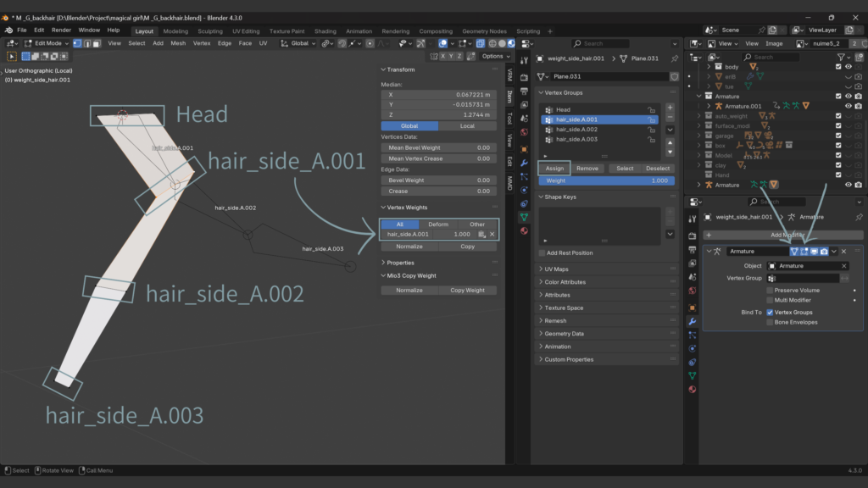Open the Modifiers wrench tab in lower properties
Image resolution: width=868 pixels, height=488 pixels.
click(x=693, y=322)
